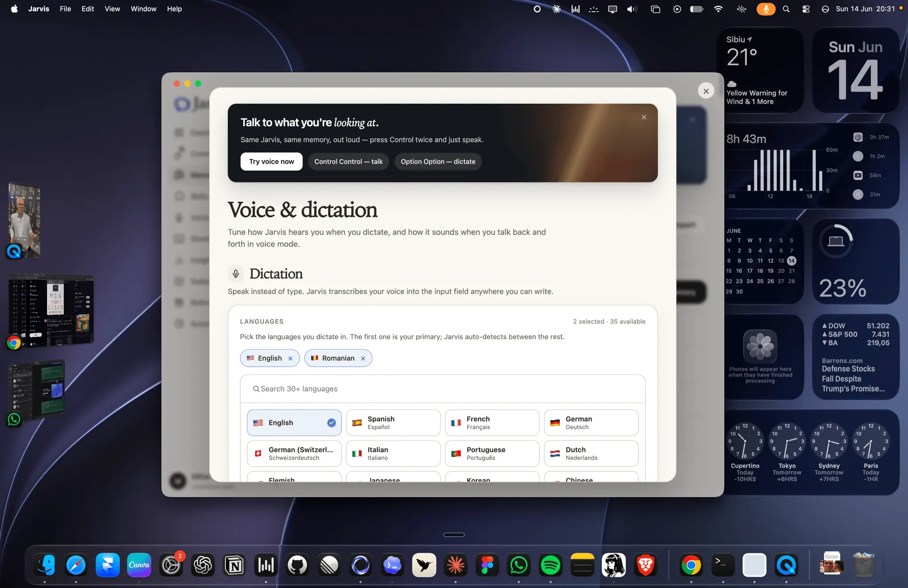Launch ChatGPT from the dock

click(203, 565)
